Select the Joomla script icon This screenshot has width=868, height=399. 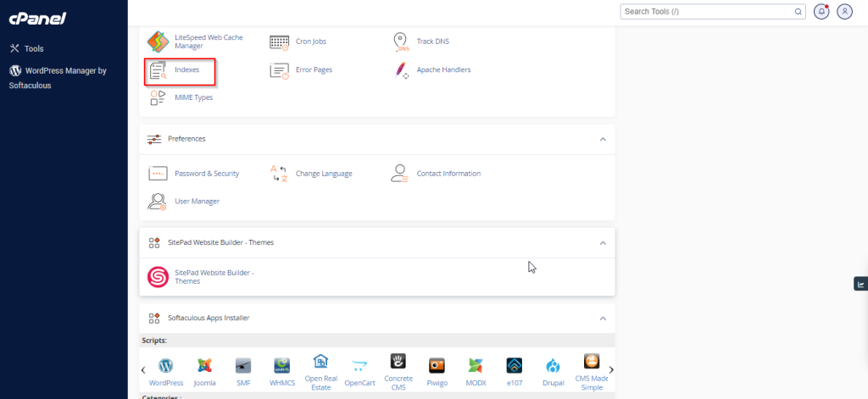pos(204,366)
